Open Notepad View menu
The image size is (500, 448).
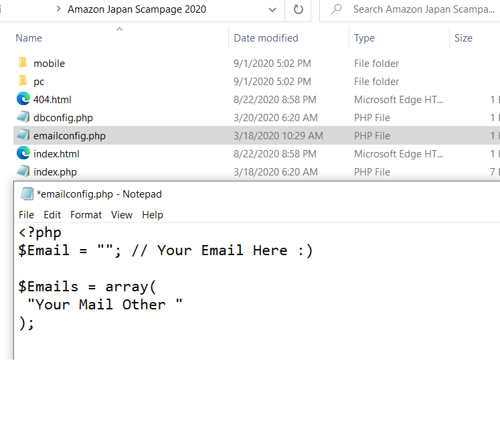point(122,215)
